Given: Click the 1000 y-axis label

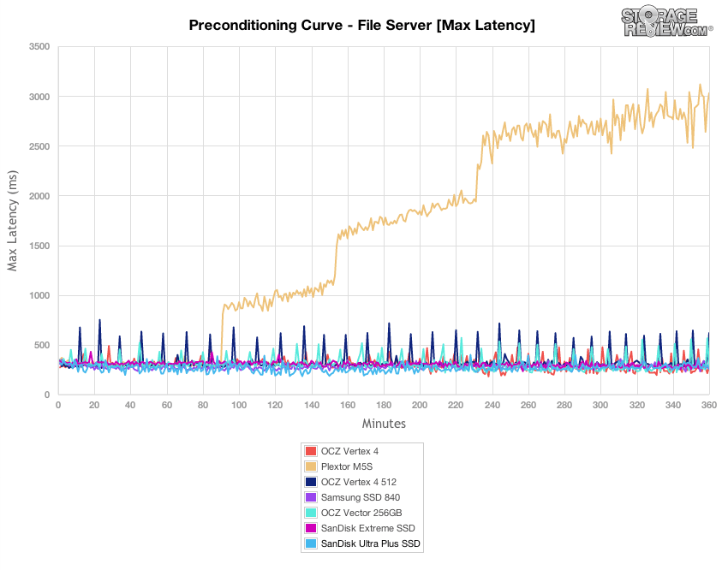Looking at the screenshot, I should coord(39,295).
